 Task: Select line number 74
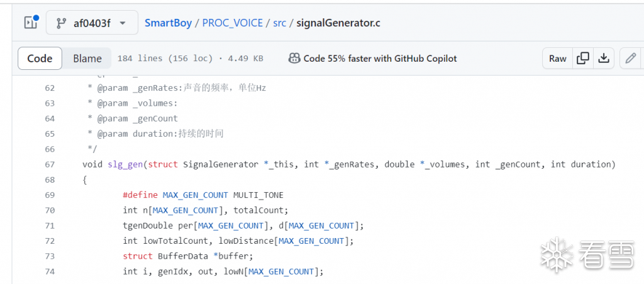click(x=49, y=271)
